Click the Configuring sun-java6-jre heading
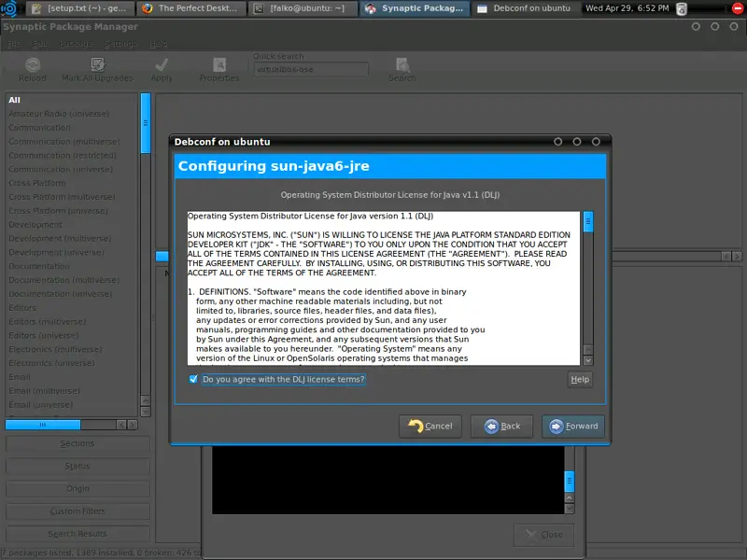The image size is (747, 560). tap(274, 166)
